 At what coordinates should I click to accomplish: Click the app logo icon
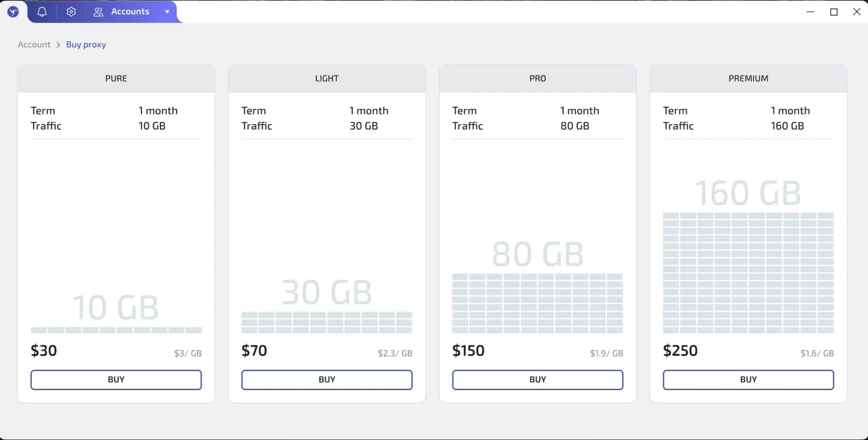point(13,12)
